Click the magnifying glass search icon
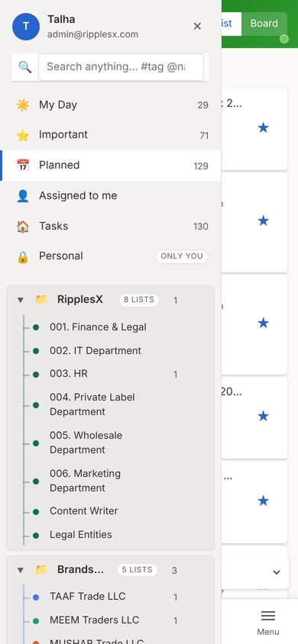The image size is (298, 644). click(x=25, y=67)
